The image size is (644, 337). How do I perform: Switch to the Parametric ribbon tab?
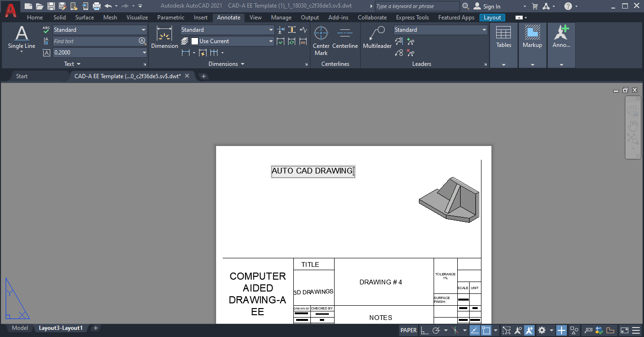click(171, 18)
